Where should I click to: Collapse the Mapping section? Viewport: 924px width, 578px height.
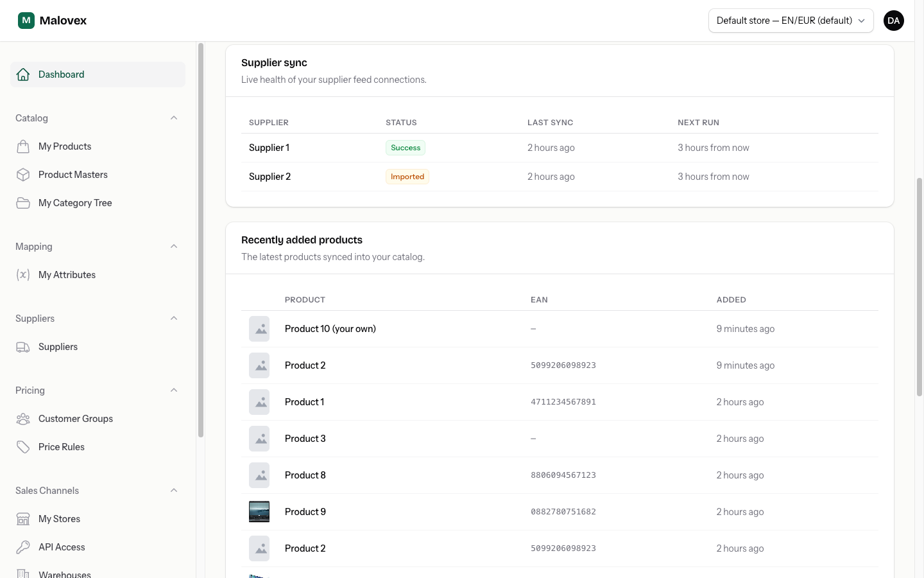tap(174, 247)
